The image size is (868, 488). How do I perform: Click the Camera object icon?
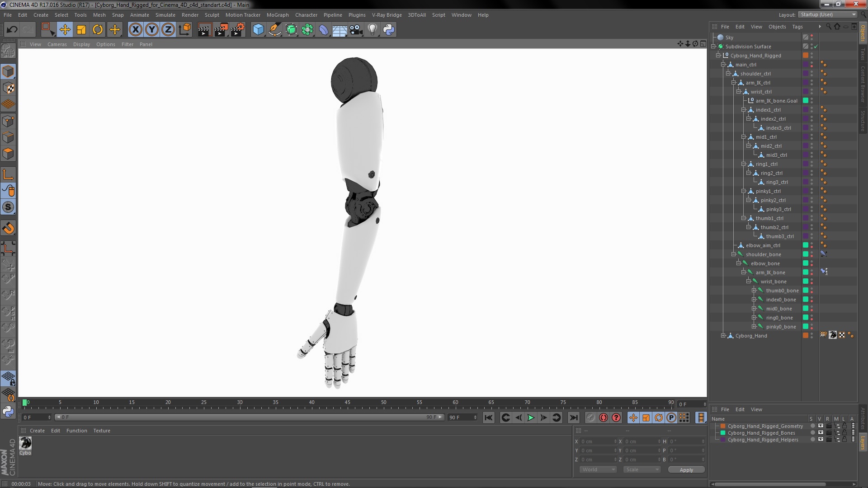pos(356,30)
